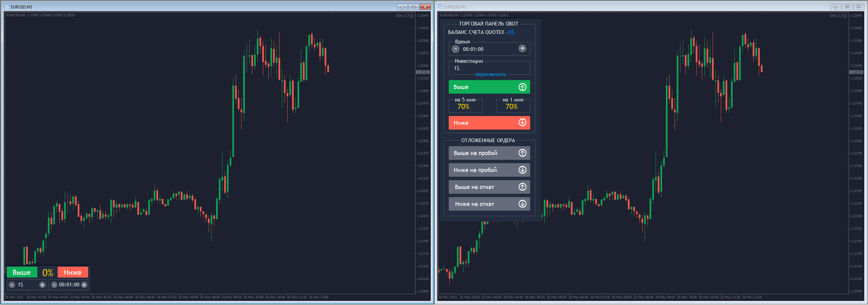Click arrow icon on Ниже на откат
Image resolution: width=868 pixels, height=305 pixels.
pyautogui.click(x=522, y=204)
